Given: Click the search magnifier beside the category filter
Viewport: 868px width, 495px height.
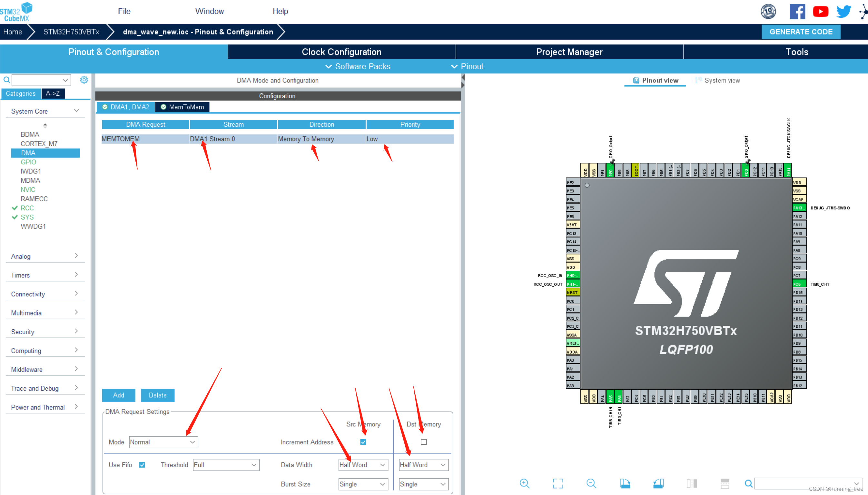Looking at the screenshot, I should click(6, 80).
